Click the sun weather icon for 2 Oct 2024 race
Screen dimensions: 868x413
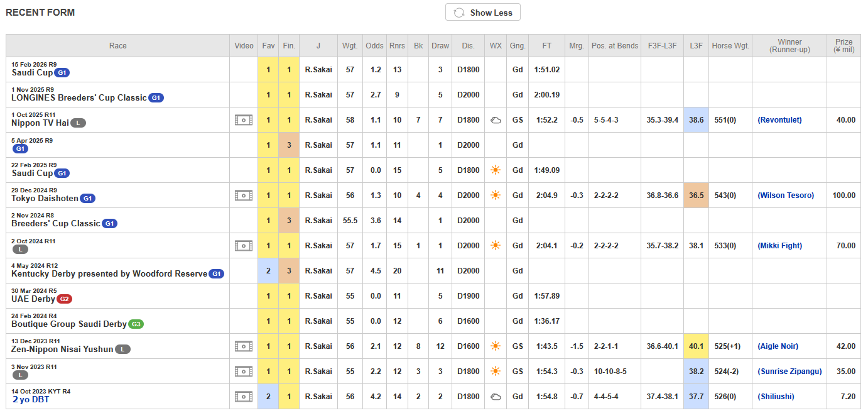pyautogui.click(x=496, y=246)
